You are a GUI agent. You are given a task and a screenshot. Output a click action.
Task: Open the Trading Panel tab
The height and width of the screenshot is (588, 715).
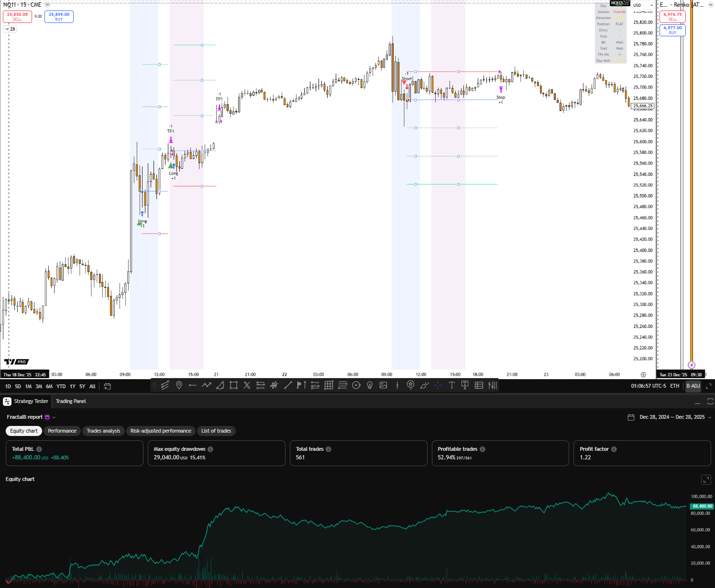(x=70, y=402)
